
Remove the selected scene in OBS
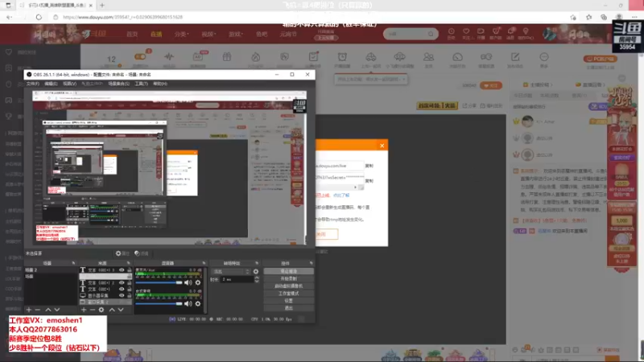[38, 310]
